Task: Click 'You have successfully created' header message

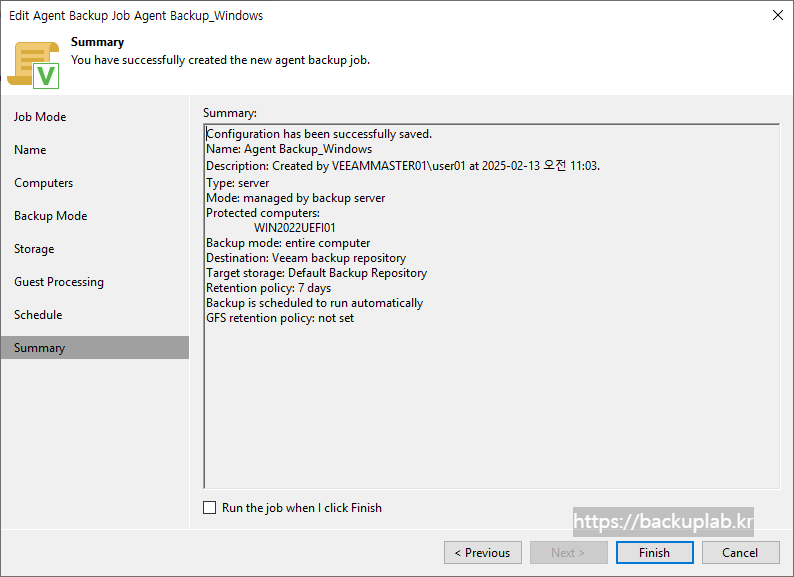Action: click(220, 60)
